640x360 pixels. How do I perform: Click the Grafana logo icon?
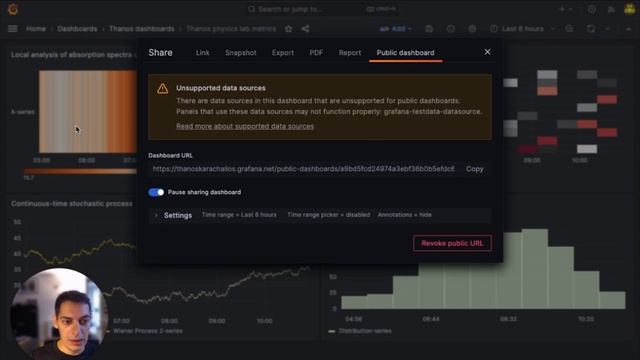[x=13, y=9]
